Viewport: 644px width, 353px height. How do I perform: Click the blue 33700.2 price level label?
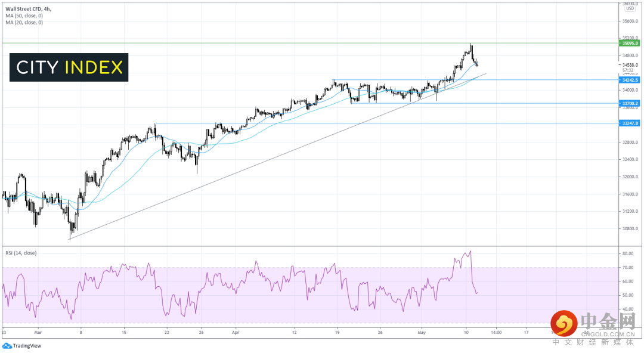(630, 104)
